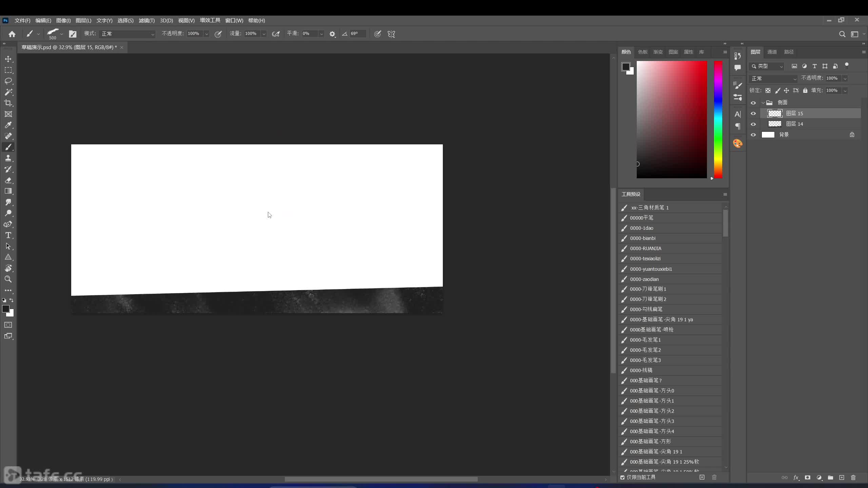This screenshot has height=488, width=868.
Task: Select the Path Selection tool
Action: coord(8,246)
